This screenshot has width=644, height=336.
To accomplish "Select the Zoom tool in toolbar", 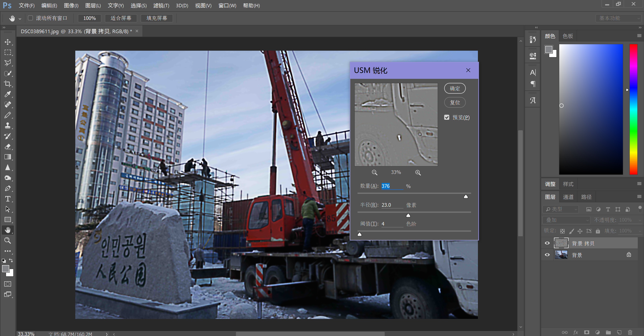I will (x=8, y=240).
